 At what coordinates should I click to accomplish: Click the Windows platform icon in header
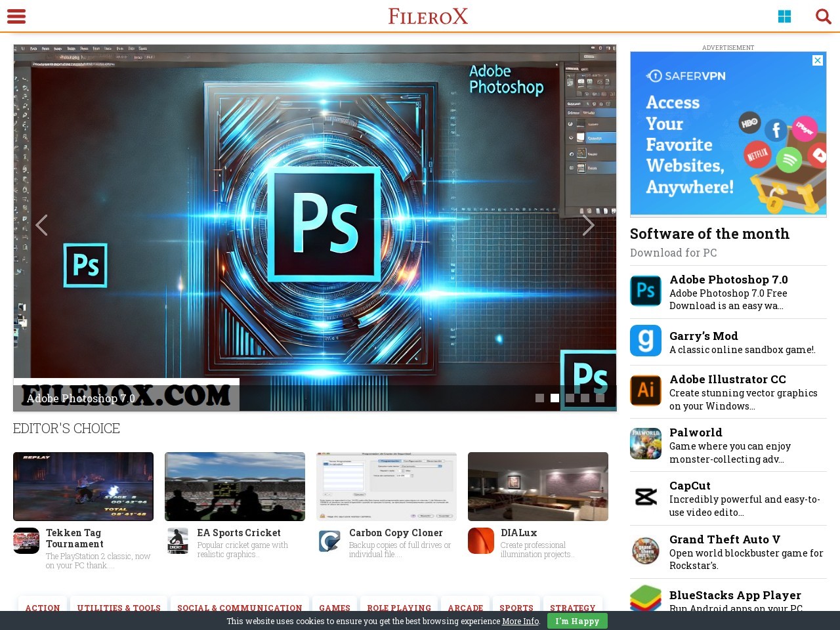(x=784, y=16)
